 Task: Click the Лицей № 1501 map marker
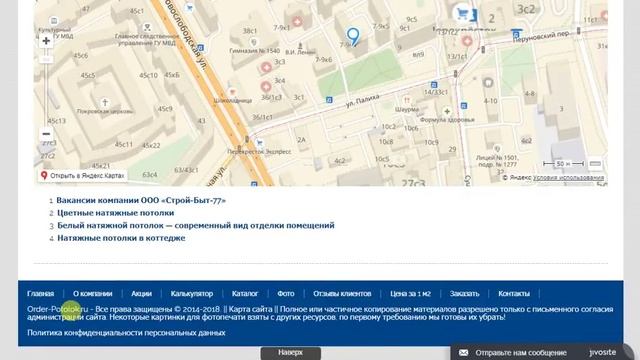[x=497, y=149]
